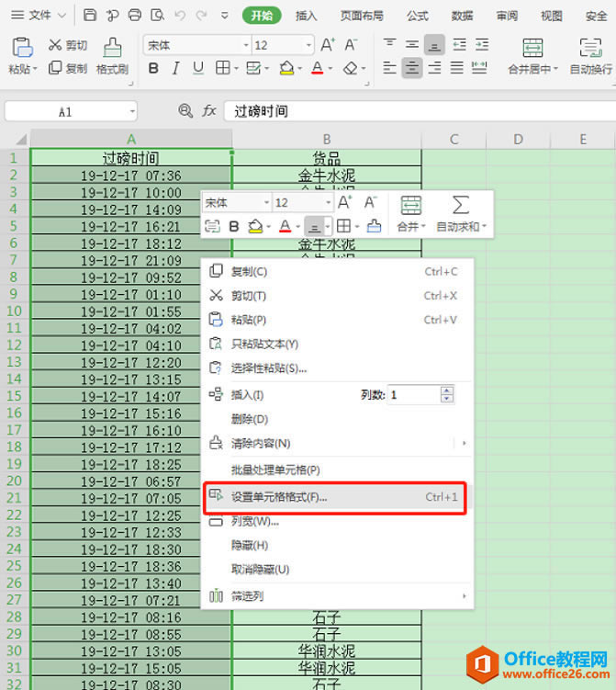Image resolution: width=616 pixels, height=690 pixels.
Task: Click ribbon fill color bucket
Action: (286, 68)
